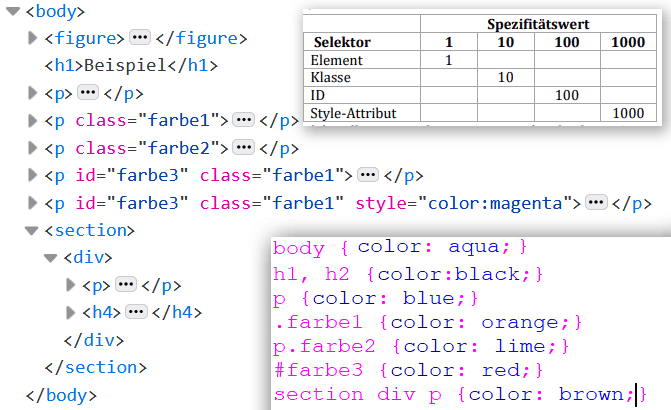Expand the h4 element node

[x=70, y=312]
